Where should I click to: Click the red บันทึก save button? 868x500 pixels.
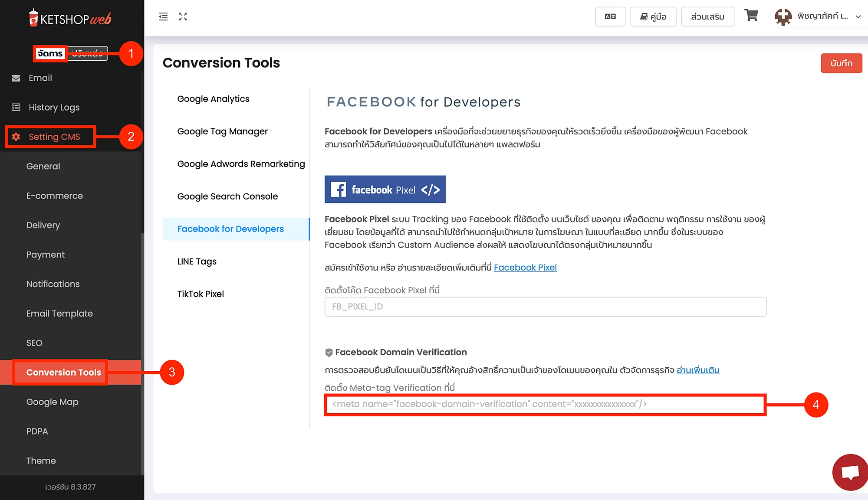842,63
